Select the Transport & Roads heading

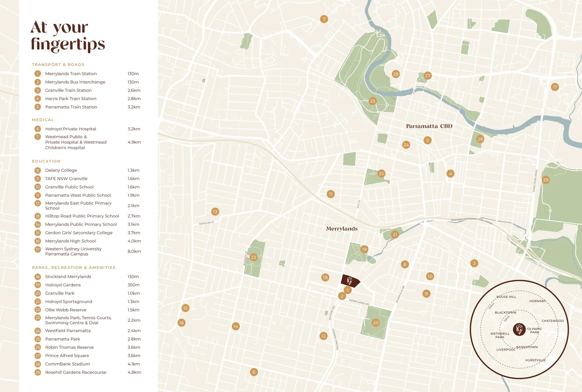pos(58,65)
